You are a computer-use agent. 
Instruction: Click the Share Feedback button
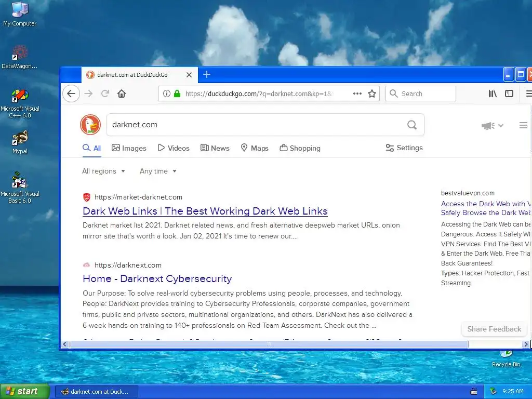tap(494, 329)
